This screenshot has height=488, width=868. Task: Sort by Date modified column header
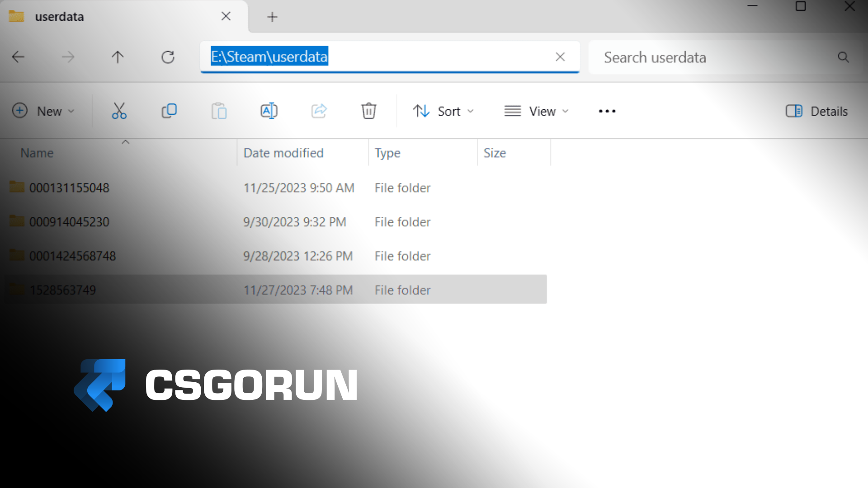point(283,153)
